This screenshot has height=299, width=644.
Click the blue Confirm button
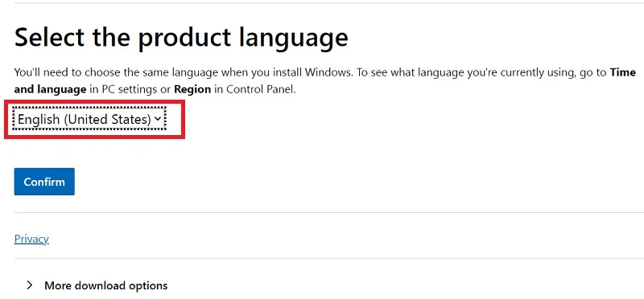(44, 182)
